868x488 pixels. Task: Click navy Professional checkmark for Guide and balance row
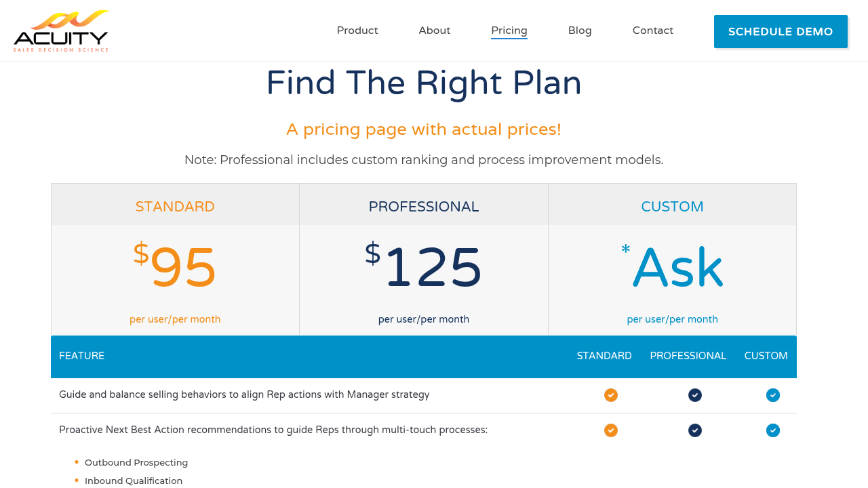coord(695,395)
